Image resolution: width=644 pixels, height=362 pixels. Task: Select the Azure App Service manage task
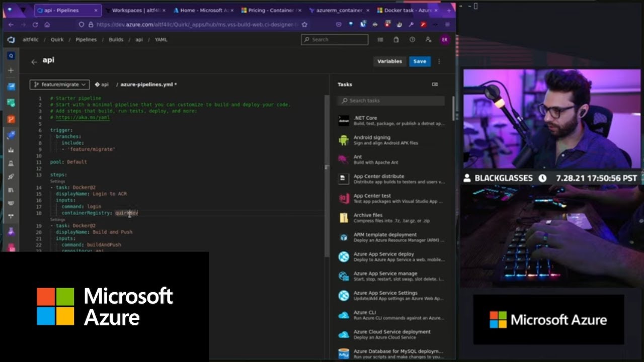coord(391,276)
